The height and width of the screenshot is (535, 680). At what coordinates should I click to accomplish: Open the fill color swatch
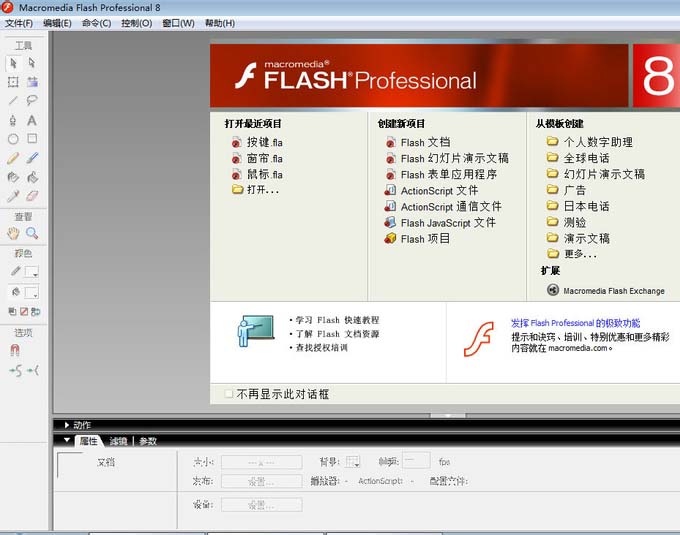(x=31, y=293)
